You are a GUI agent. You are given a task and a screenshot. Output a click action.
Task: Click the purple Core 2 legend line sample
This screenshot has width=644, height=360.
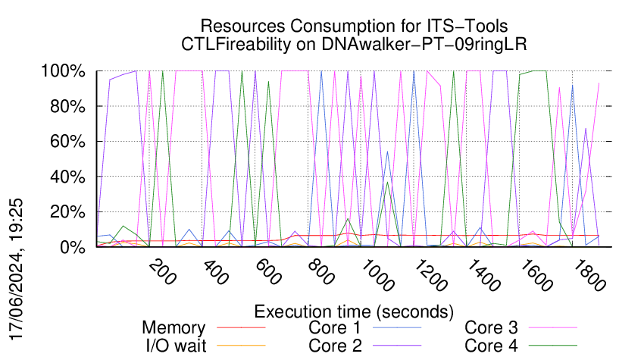(397, 346)
